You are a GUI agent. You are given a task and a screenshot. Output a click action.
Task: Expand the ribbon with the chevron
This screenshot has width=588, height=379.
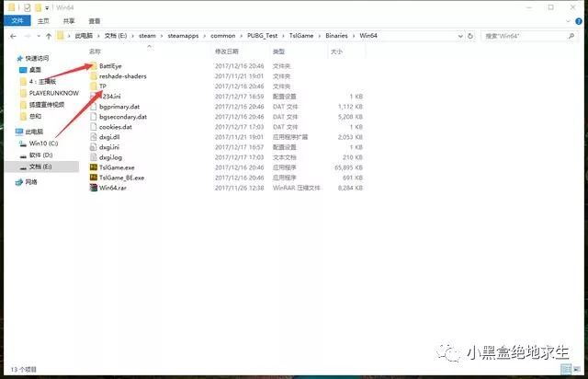coord(568,21)
